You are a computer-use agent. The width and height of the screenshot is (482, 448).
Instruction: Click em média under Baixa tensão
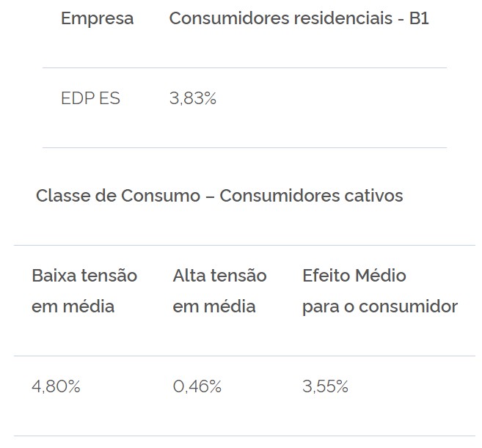73,306
